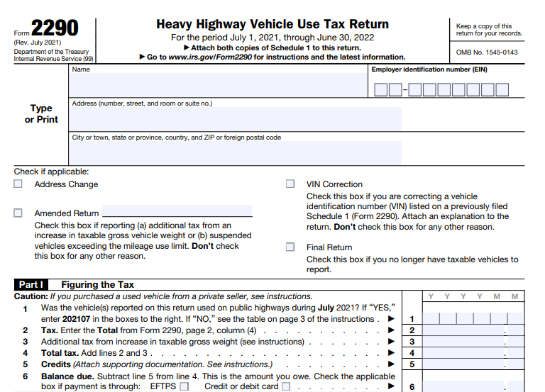Select the City, state, ZIP field
Viewport: 545px width, 392px height.
(x=236, y=152)
